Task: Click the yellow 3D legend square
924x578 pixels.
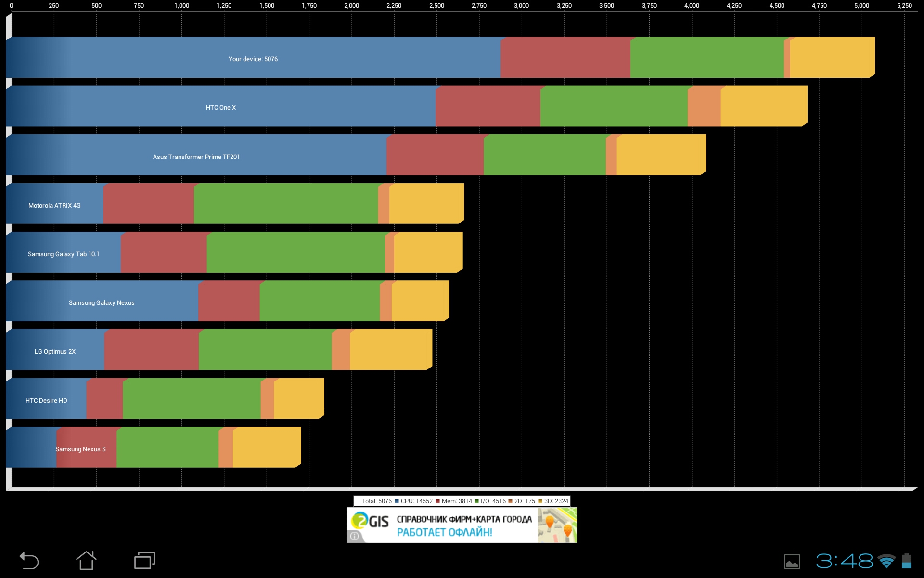Action: (540, 501)
